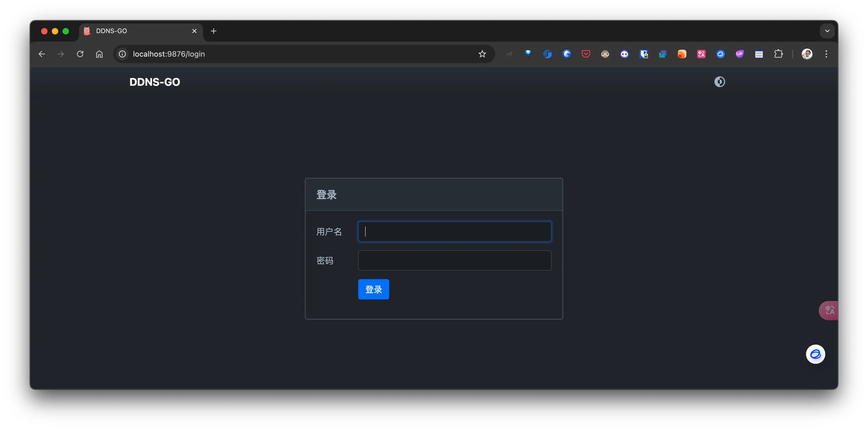868x429 pixels.
Task: View site information icon in address bar
Action: 122,54
